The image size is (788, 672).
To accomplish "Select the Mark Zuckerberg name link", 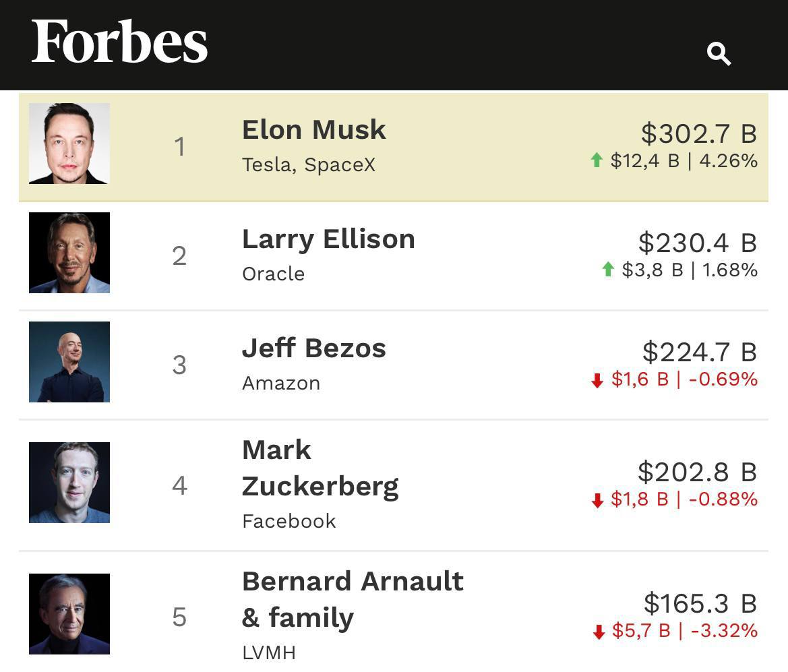I will click(320, 468).
